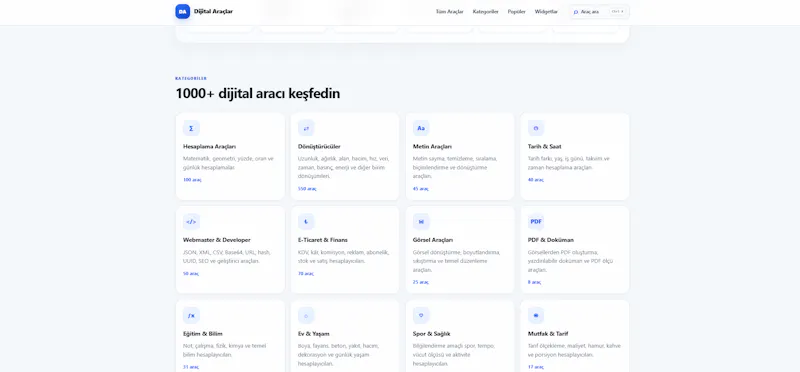Click the Görsel Araçları card title
This screenshot has height=372, width=800.
tap(433, 240)
